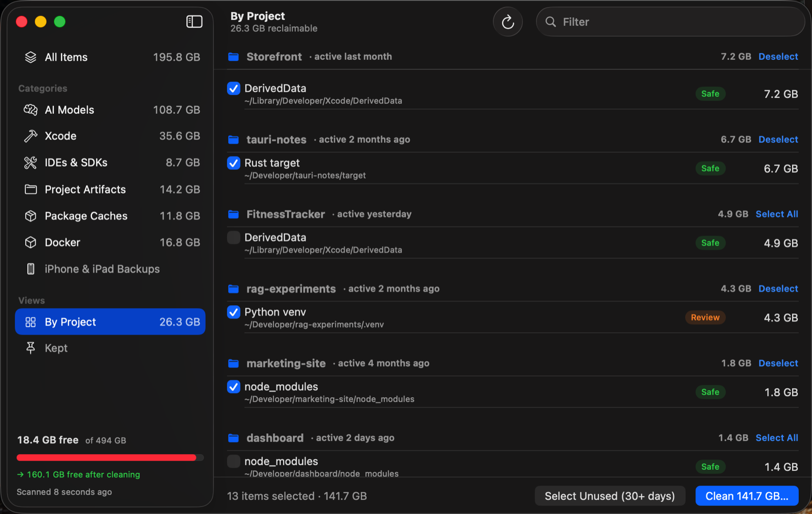
Task: Click Safe badge on marketing-site node_modules
Action: (710, 392)
